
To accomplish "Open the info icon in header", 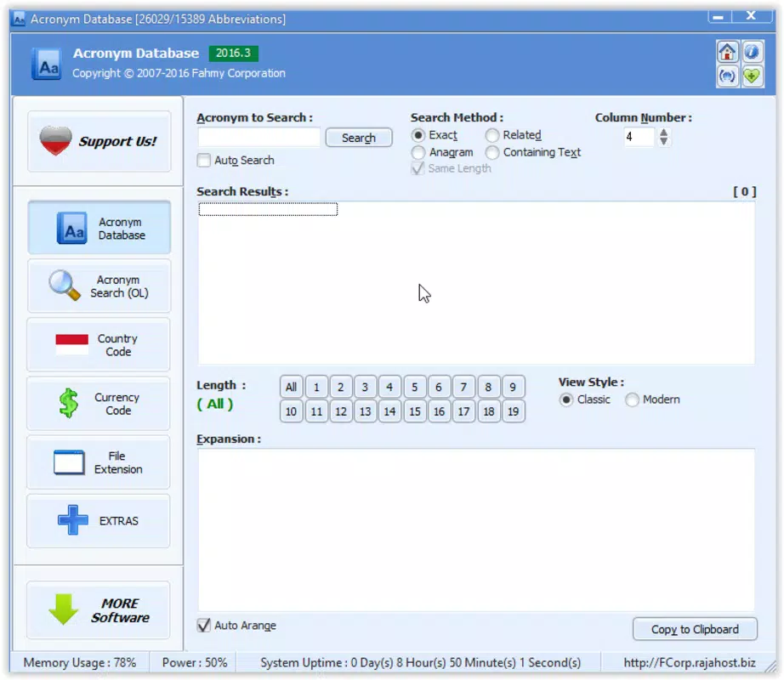I will (752, 52).
